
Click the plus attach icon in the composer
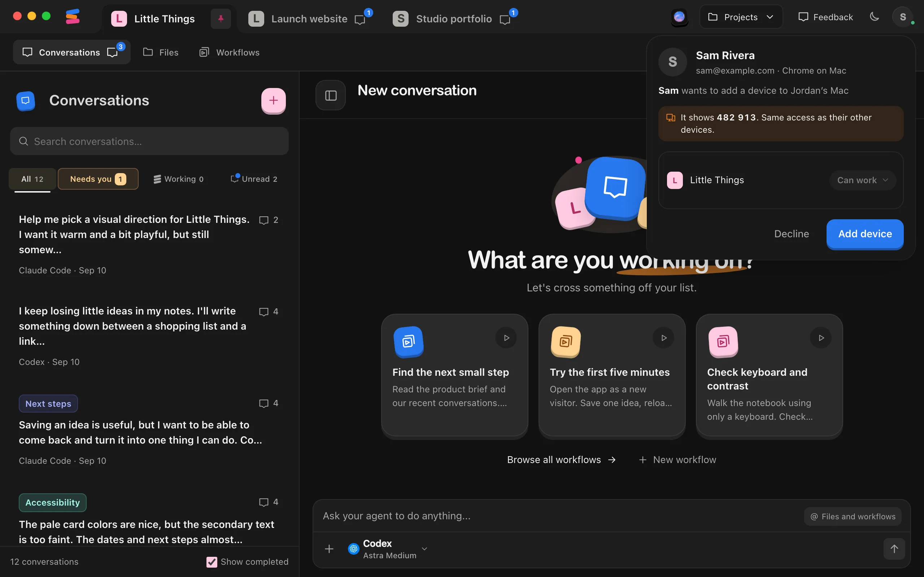pos(329,549)
